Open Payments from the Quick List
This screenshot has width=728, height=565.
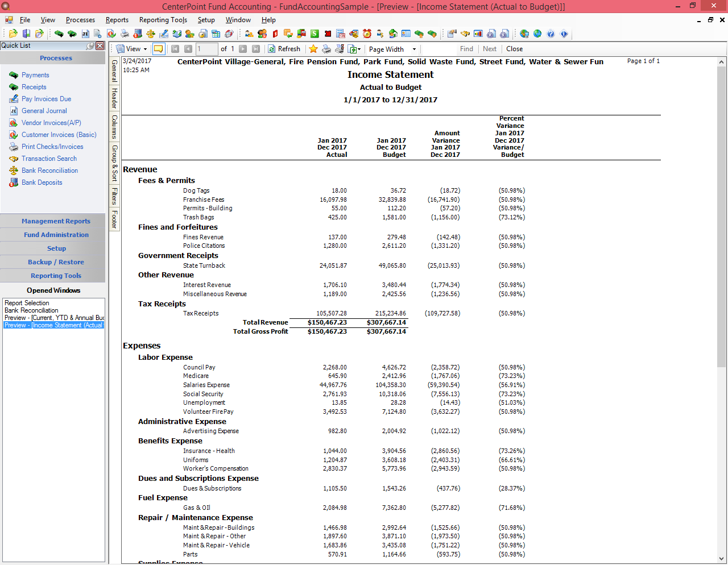pyautogui.click(x=35, y=74)
